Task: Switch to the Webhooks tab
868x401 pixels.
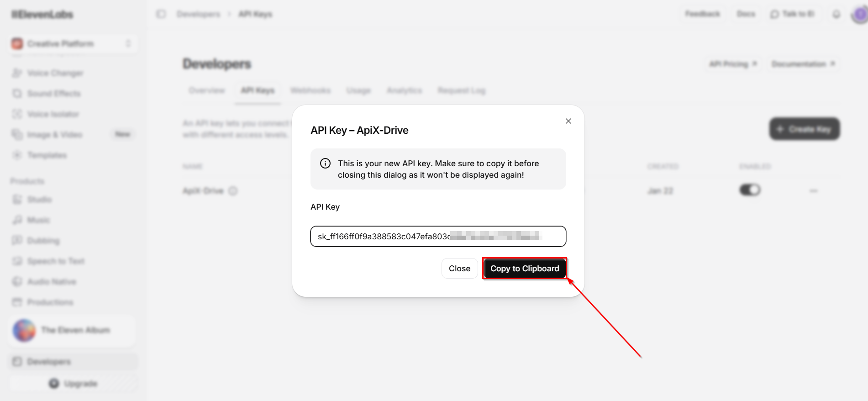Action: coord(310,90)
